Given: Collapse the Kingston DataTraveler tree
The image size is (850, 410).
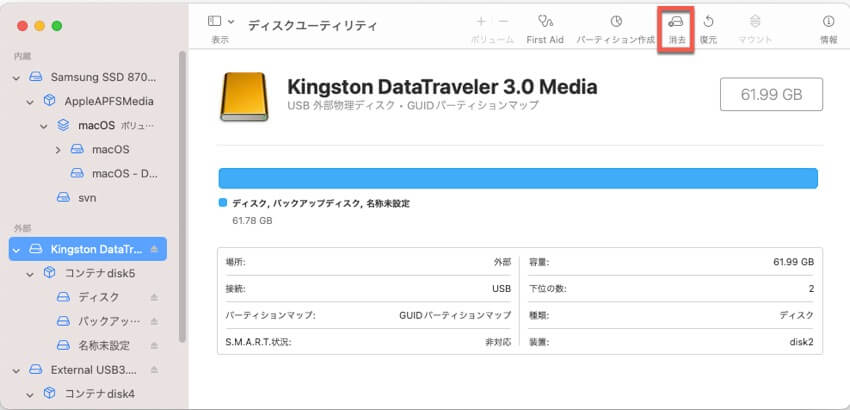Looking at the screenshot, I should point(16,250).
